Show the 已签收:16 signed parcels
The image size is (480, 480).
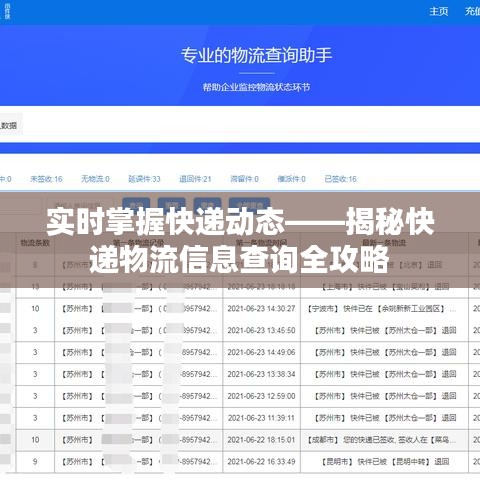tap(340, 179)
